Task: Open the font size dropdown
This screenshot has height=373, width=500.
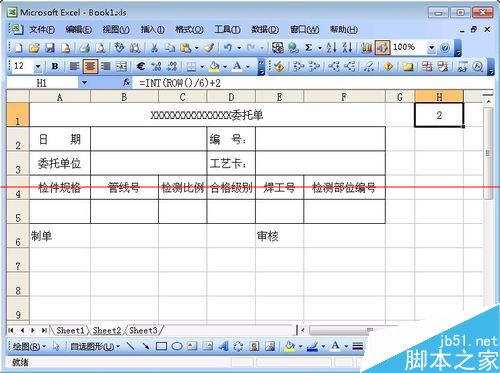Action: 38,67
